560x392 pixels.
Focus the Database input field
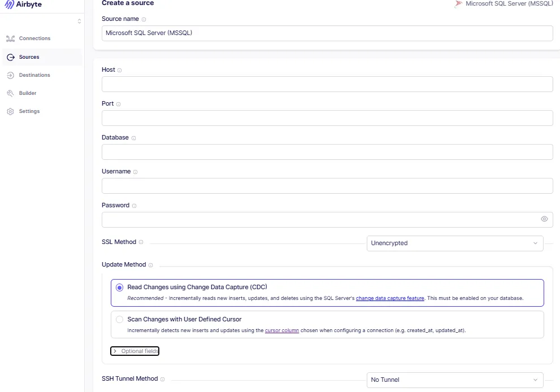tap(327, 152)
